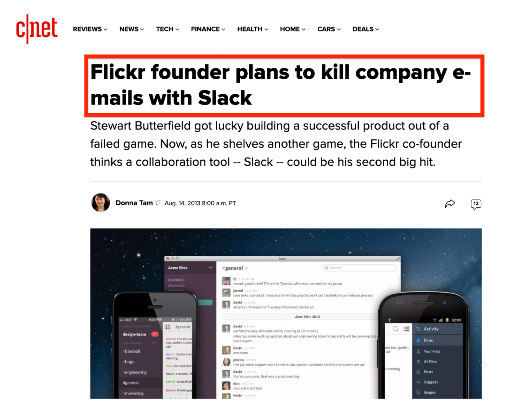Click the Search field in Slack screenshot
The height and width of the screenshot is (420, 530).
click(x=359, y=268)
